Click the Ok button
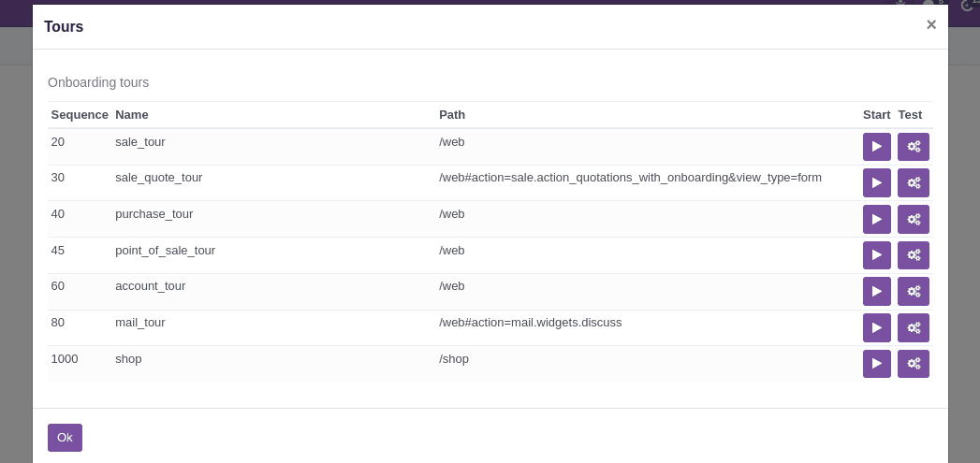The width and height of the screenshot is (980, 463). [x=65, y=438]
